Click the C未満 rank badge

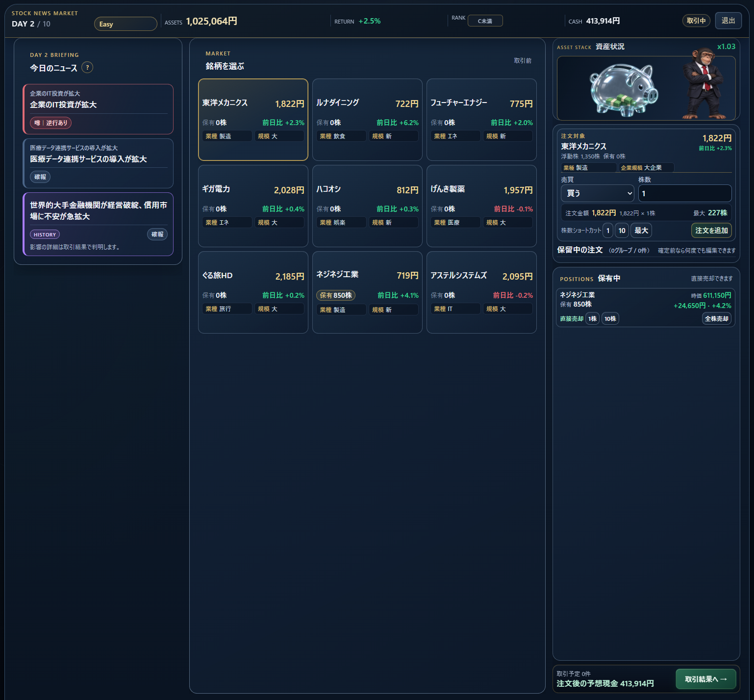485,21
